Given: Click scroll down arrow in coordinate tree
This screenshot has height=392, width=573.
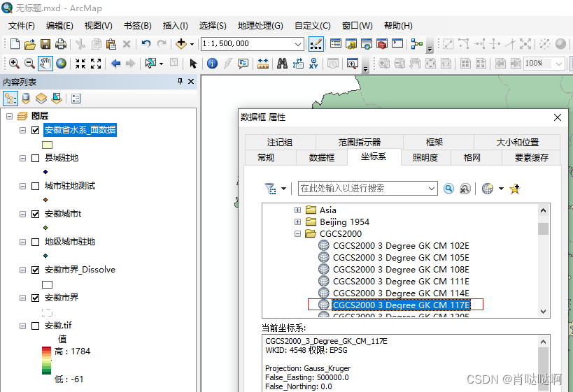Looking at the screenshot, I should pos(543,312).
